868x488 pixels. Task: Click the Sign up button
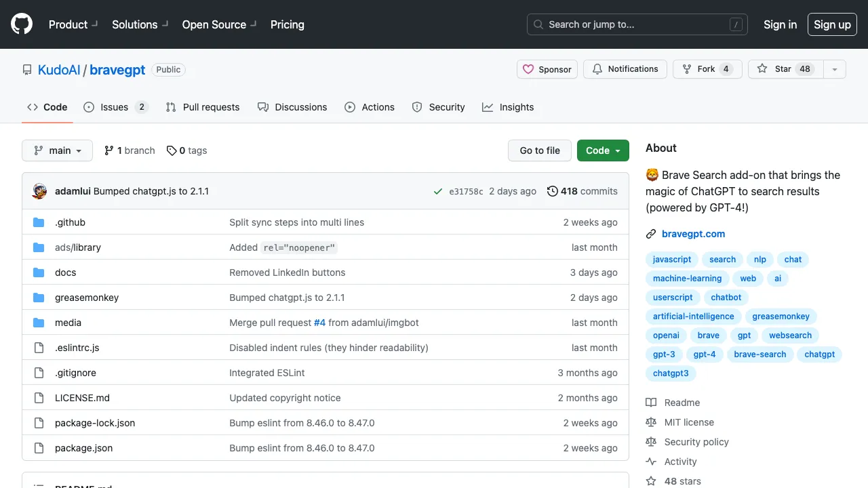pos(832,24)
